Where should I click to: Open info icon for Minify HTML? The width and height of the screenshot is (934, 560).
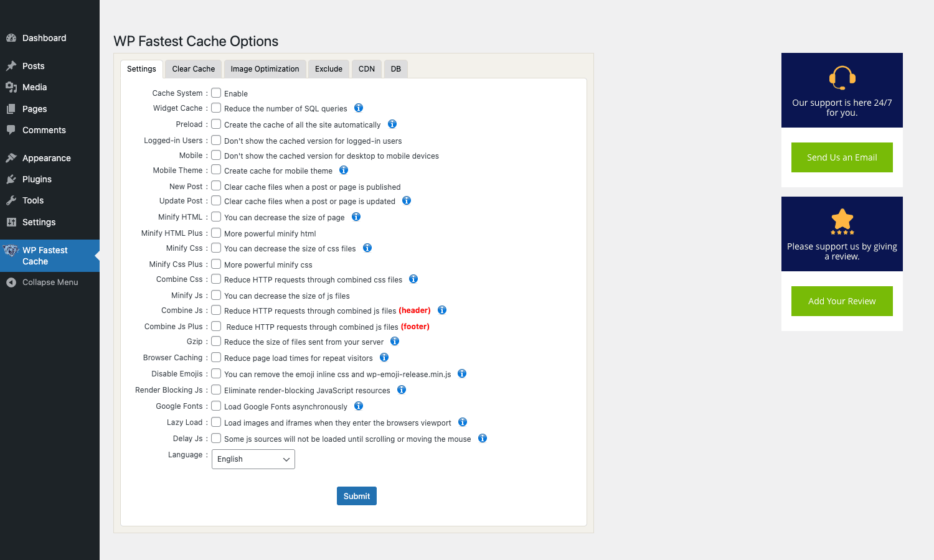point(356,217)
